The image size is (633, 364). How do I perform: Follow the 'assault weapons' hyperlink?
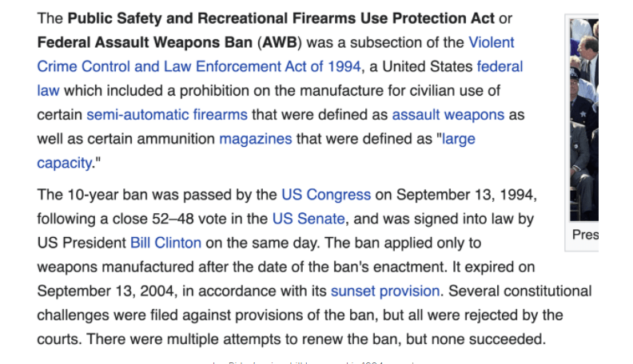click(x=448, y=114)
